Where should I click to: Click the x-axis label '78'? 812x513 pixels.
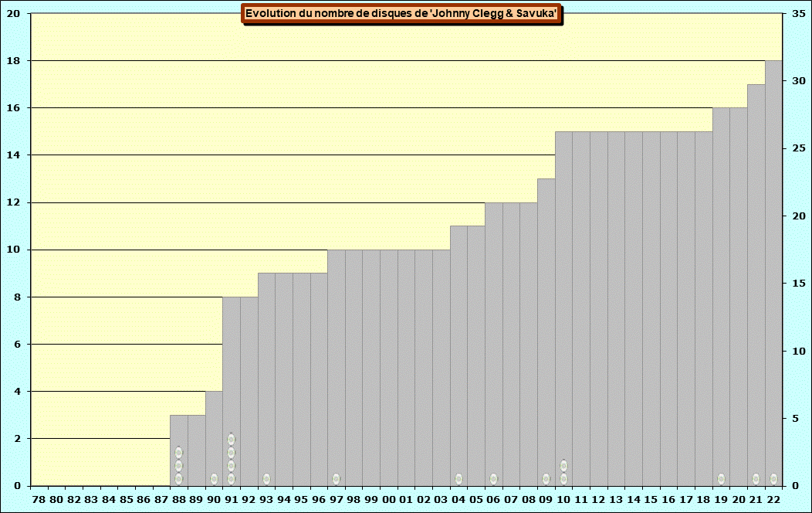coord(39,500)
